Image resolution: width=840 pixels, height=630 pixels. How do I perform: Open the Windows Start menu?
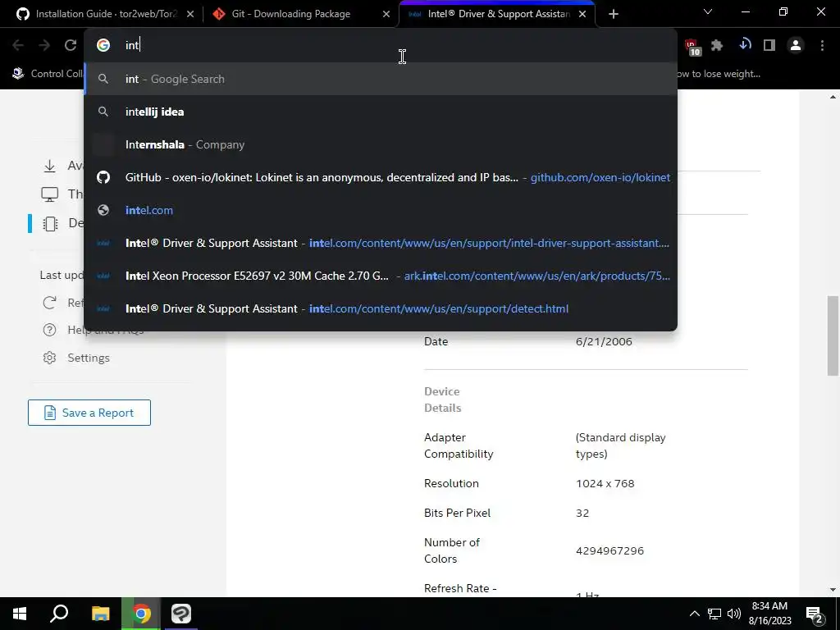(x=20, y=614)
